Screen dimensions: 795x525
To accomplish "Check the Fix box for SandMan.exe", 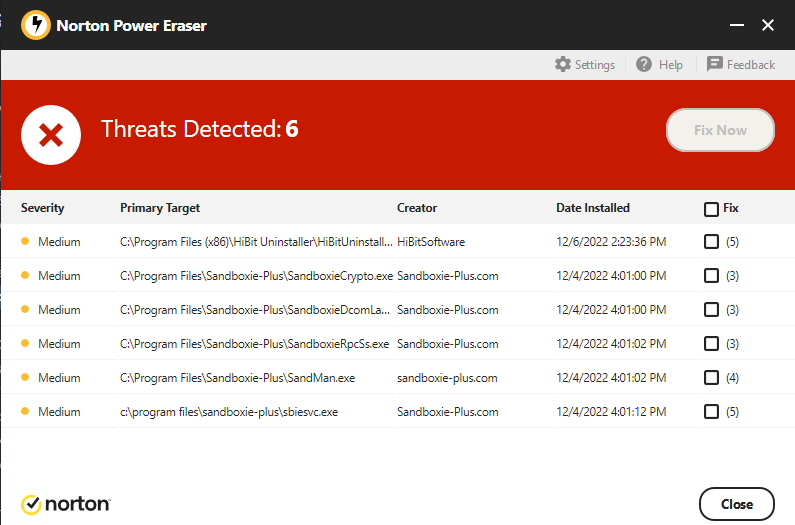I will pyautogui.click(x=711, y=378).
